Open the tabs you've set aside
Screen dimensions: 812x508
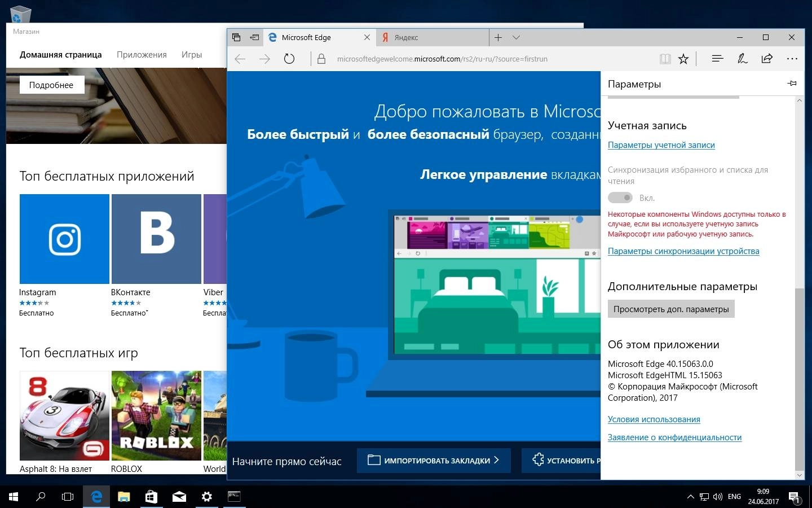[x=236, y=37]
